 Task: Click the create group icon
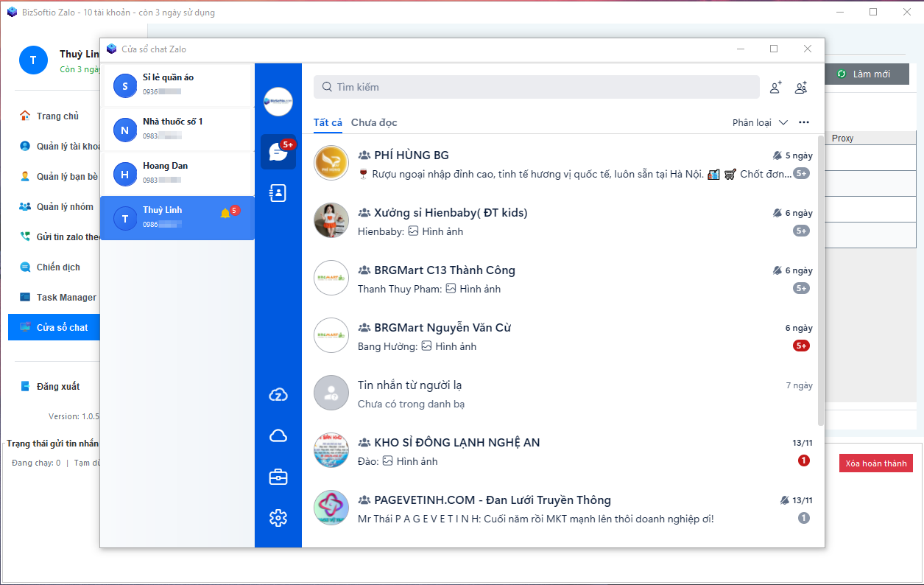[801, 87]
